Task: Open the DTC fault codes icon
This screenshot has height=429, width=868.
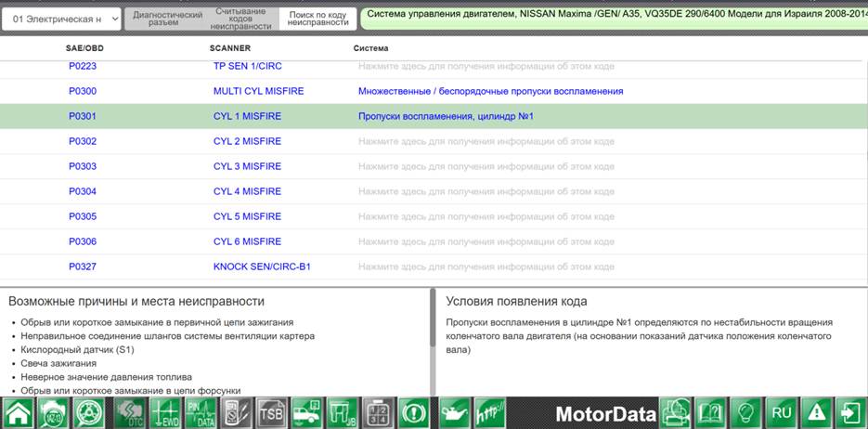Action: pyautogui.click(x=130, y=413)
